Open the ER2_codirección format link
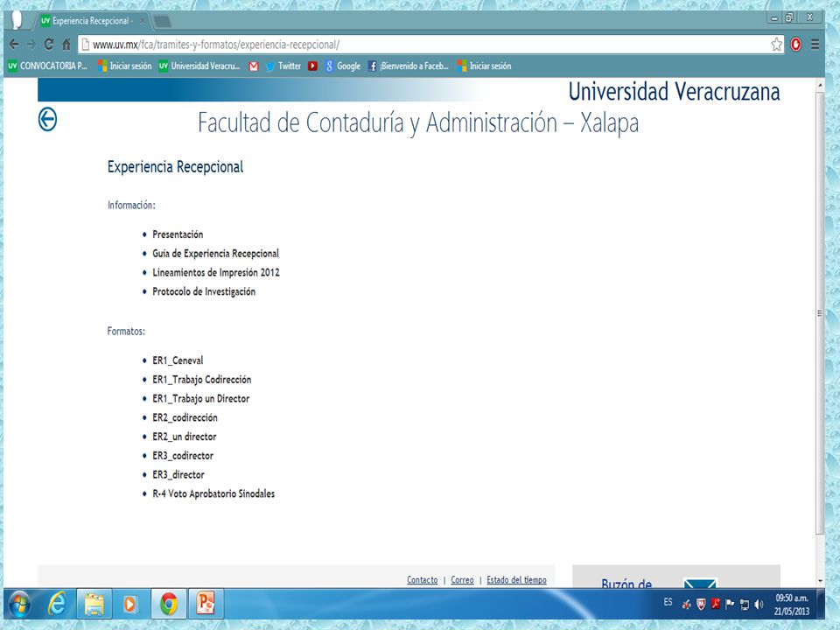The height and width of the screenshot is (630, 840). [x=185, y=417]
